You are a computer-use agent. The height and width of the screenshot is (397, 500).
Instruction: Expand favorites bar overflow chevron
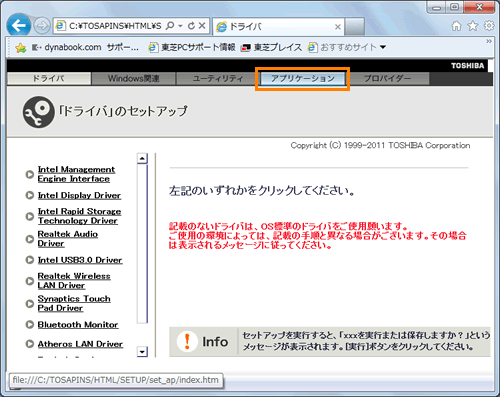click(489, 41)
